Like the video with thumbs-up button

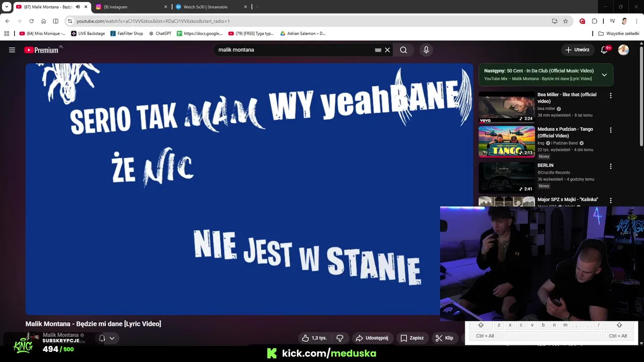(314, 338)
